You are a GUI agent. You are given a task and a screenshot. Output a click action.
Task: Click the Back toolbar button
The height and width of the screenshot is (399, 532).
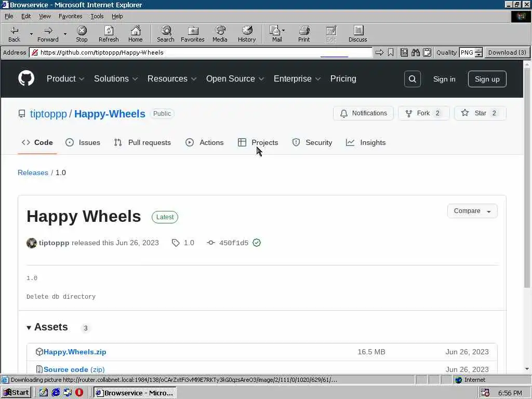[x=14, y=34]
